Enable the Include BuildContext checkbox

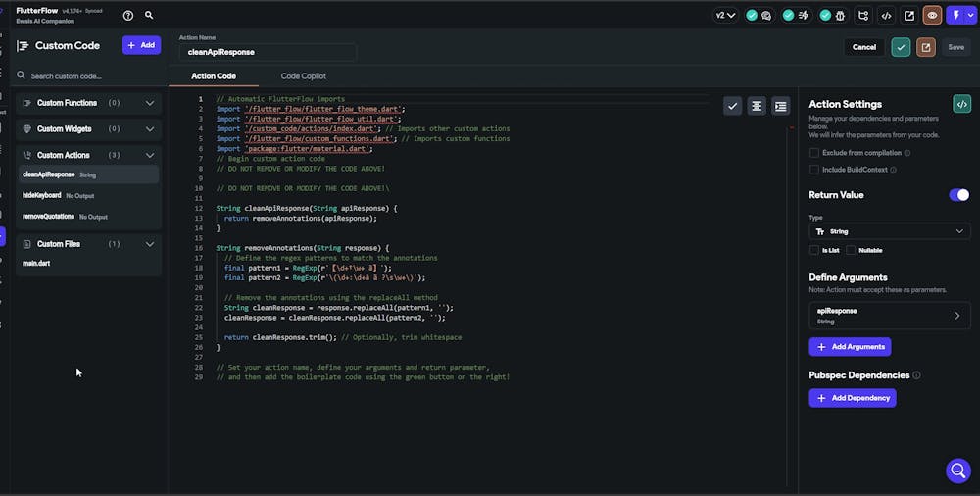point(814,170)
